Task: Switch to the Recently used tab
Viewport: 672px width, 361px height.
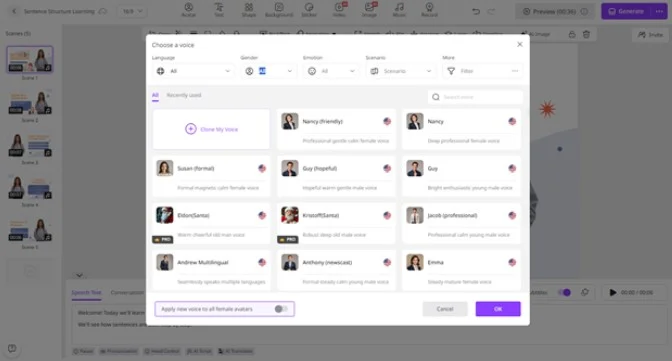Action: tap(184, 95)
